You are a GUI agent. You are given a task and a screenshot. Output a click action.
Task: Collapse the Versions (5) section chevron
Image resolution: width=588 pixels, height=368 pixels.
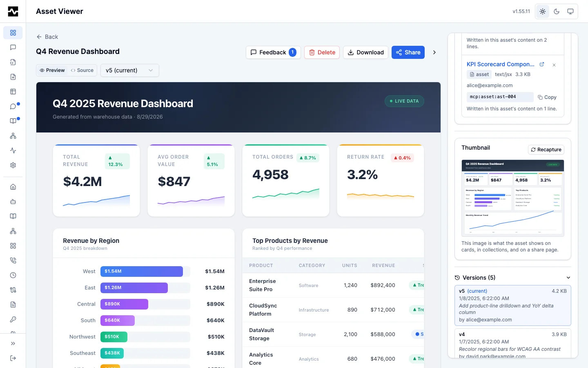click(568, 278)
